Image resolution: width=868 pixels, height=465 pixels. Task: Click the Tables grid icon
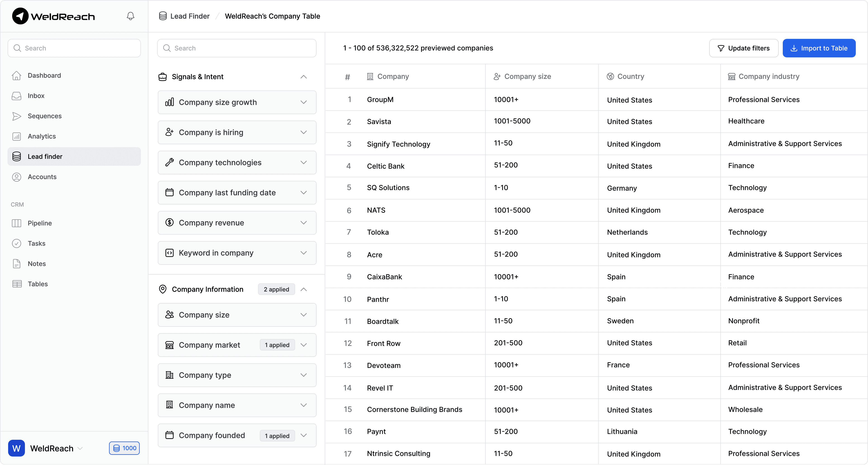pos(17,284)
